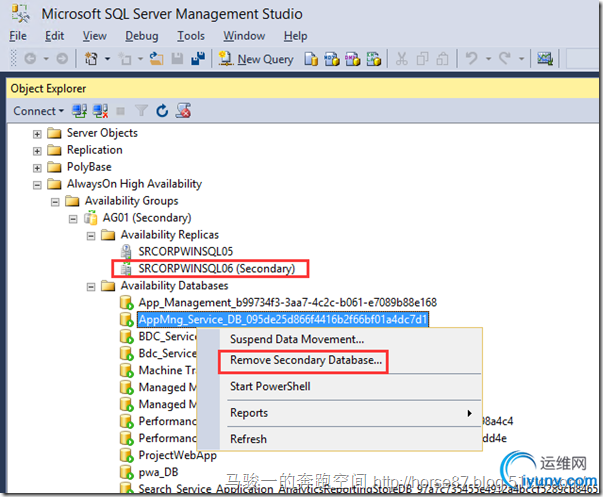Click the Redo toolbar icon

click(505, 58)
